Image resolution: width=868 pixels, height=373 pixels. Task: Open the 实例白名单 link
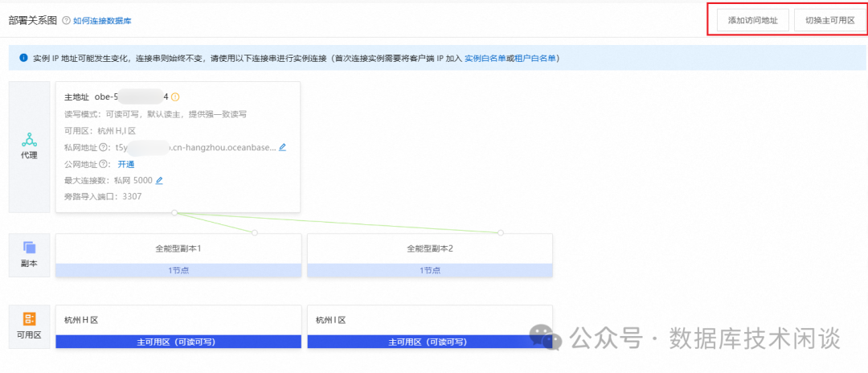485,58
